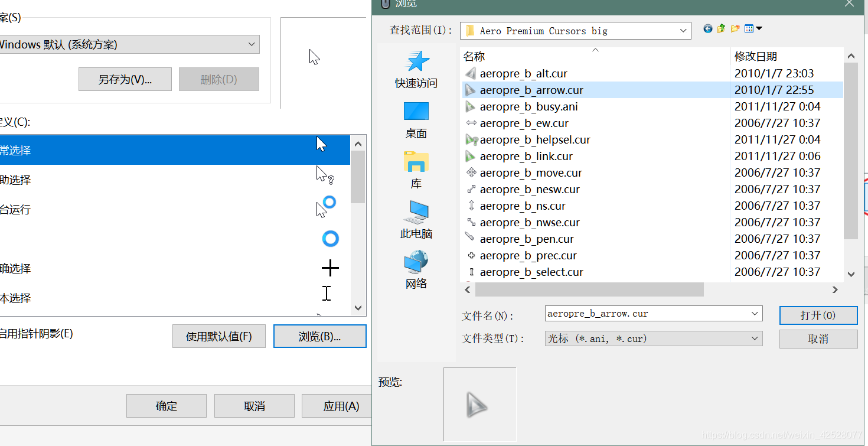Click date 2010/1/7 23:03 cell
The height and width of the screenshot is (446, 868).
774,74
